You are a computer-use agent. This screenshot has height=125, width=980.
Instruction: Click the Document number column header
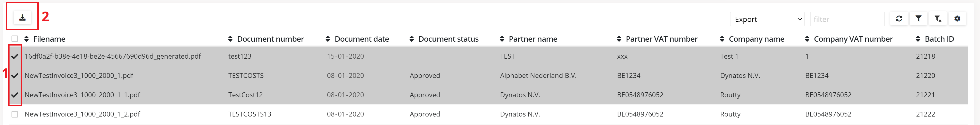270,39
